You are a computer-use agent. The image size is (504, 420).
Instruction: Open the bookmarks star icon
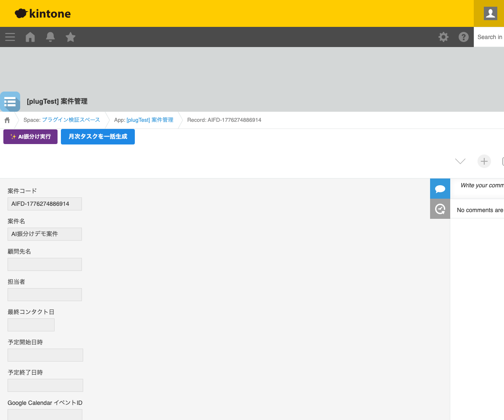pyautogui.click(x=71, y=37)
